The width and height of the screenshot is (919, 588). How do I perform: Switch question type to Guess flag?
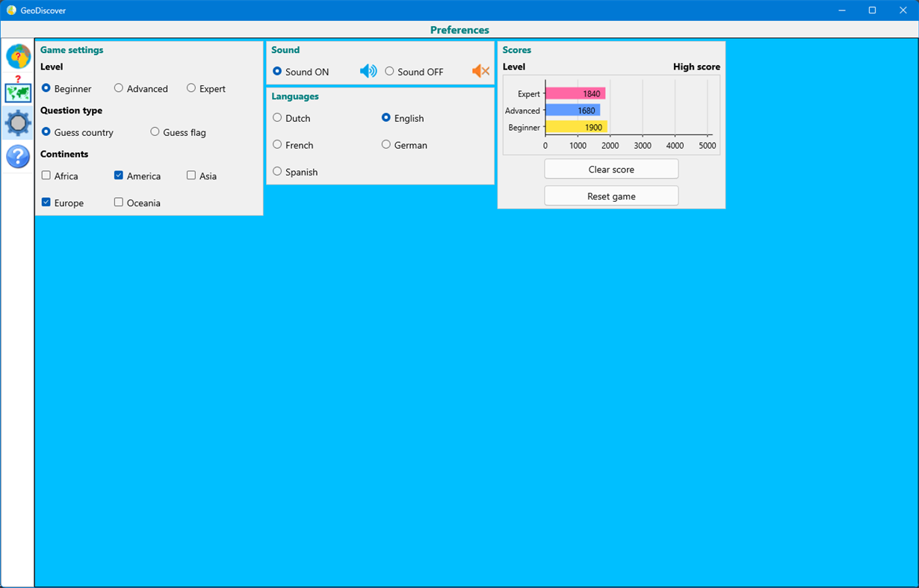pos(155,131)
